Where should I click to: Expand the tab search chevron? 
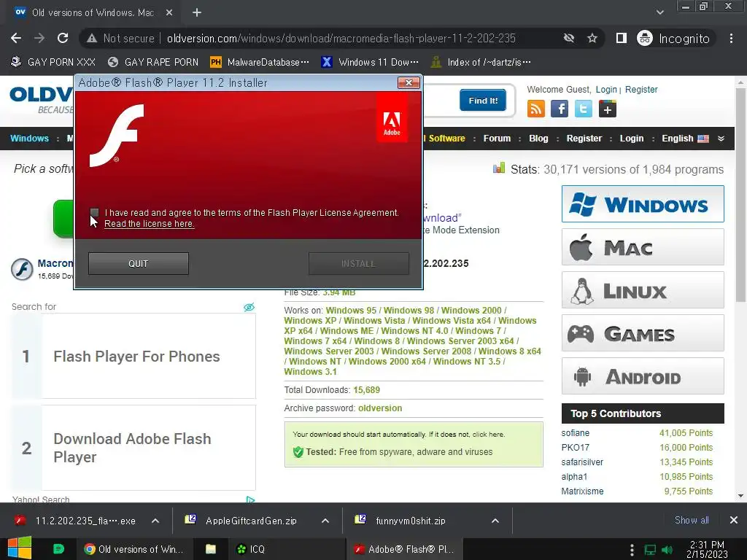coord(659,13)
